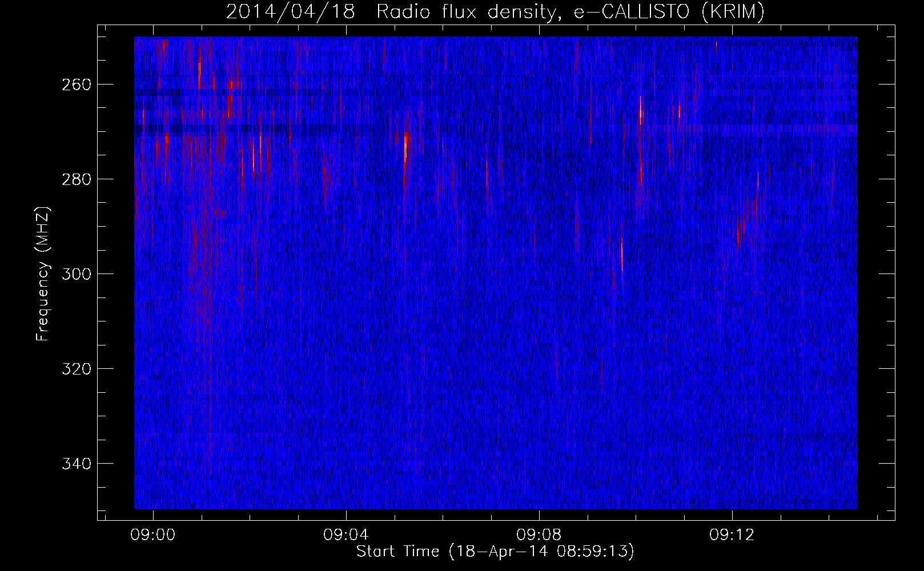Click the 'Frequency (MHZ)' axis label

43,274
